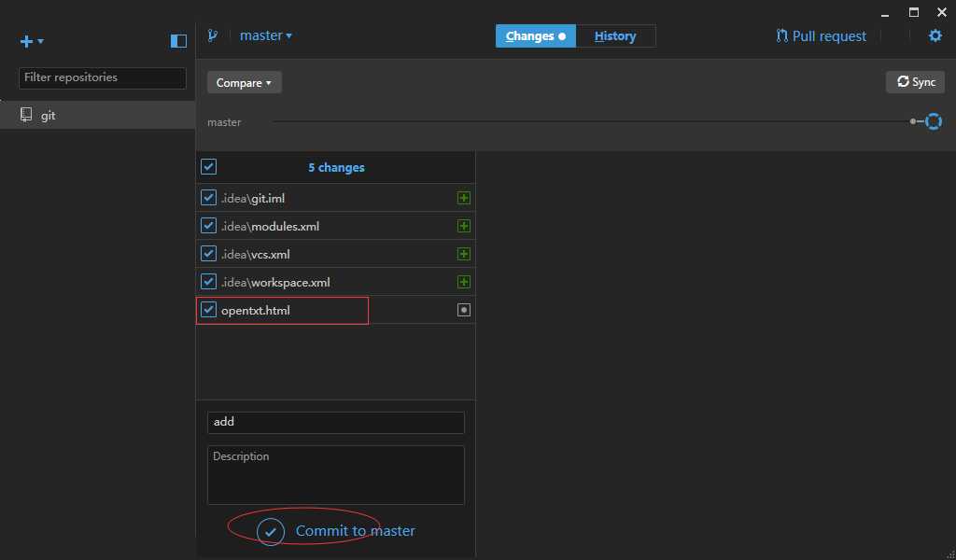Close the application window
This screenshot has width=956, height=560.
click(941, 12)
